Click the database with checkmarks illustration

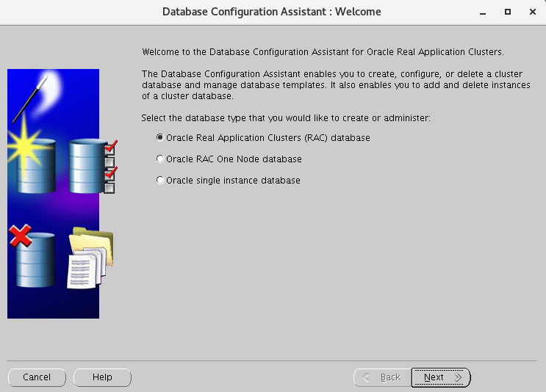[x=93, y=166]
